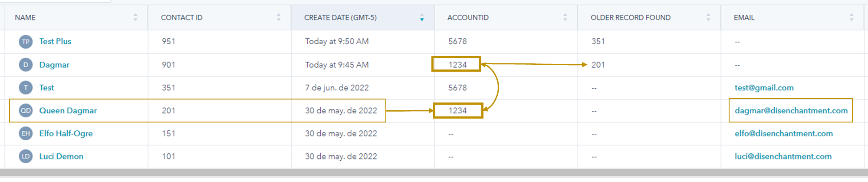Click the EH avatar for Elfo Half-Ogre
The height and width of the screenshot is (182, 868).
pyautogui.click(x=26, y=133)
